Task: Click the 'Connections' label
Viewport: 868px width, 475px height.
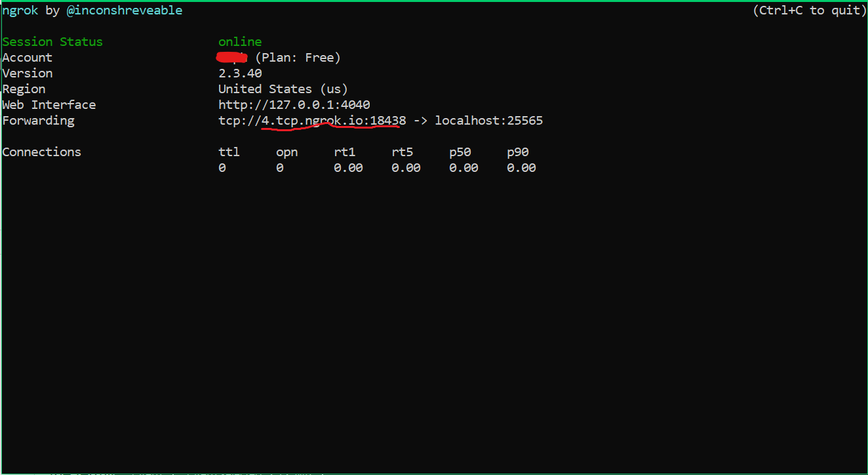Action: tap(42, 152)
